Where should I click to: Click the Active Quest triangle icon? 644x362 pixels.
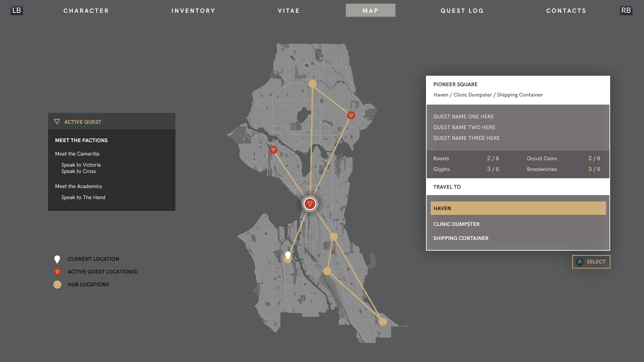click(57, 122)
